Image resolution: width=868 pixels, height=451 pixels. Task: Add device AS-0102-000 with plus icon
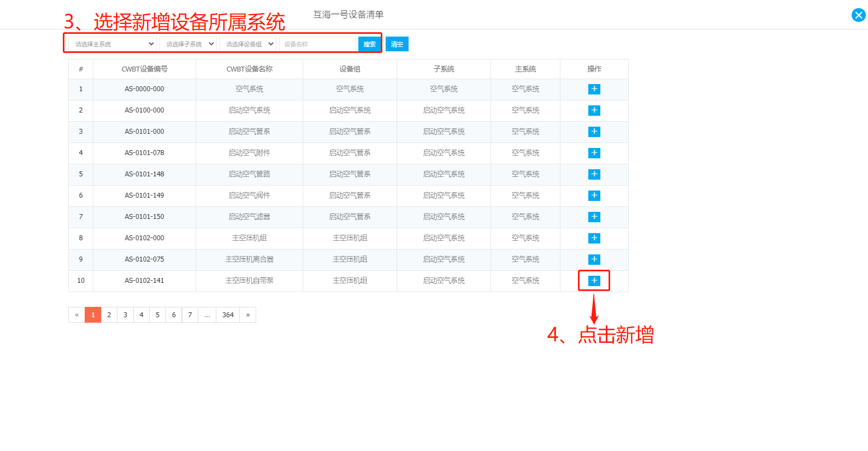(x=594, y=238)
